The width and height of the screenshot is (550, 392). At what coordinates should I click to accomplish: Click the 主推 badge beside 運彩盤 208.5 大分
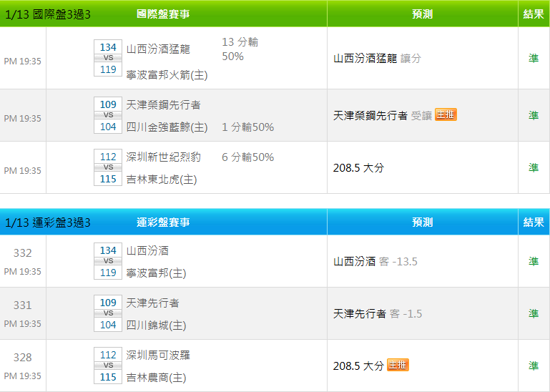pos(398,365)
